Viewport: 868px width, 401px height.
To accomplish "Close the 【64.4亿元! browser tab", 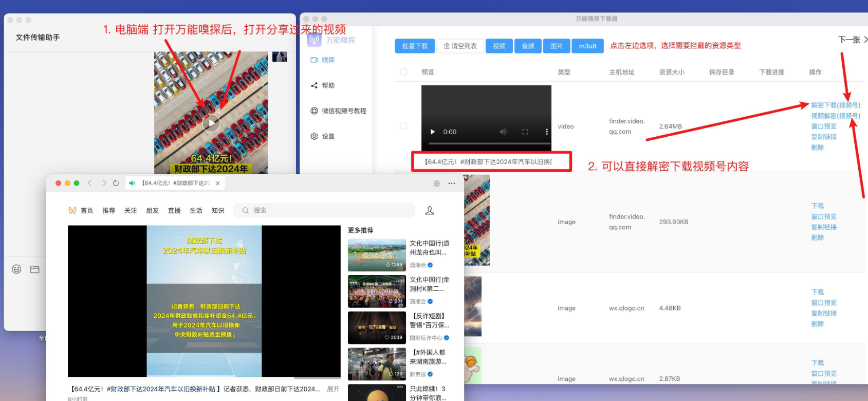I will pyautogui.click(x=218, y=183).
